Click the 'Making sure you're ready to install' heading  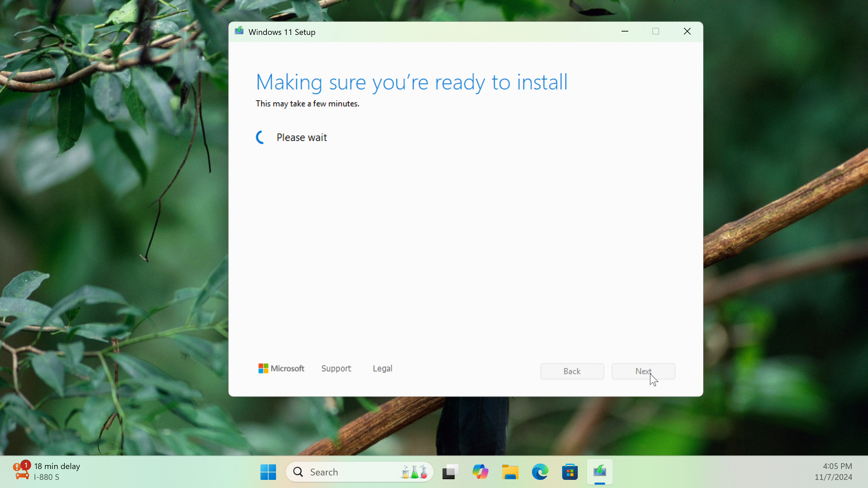tap(412, 82)
